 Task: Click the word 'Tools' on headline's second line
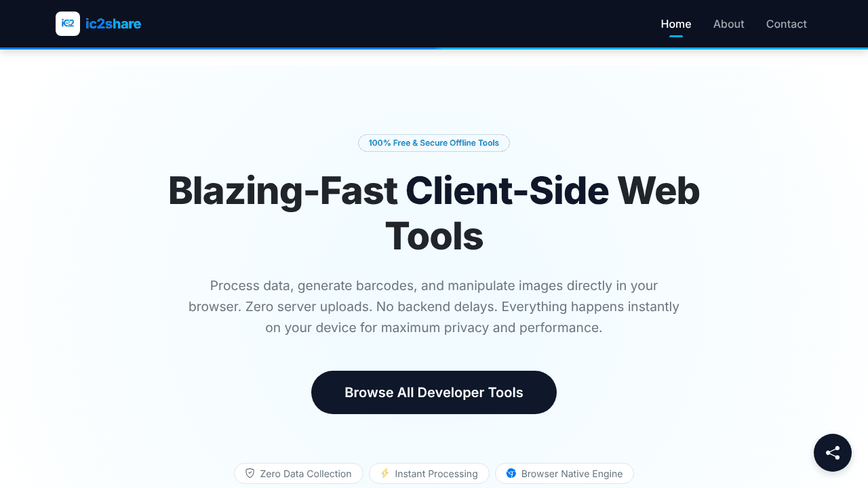click(x=434, y=237)
